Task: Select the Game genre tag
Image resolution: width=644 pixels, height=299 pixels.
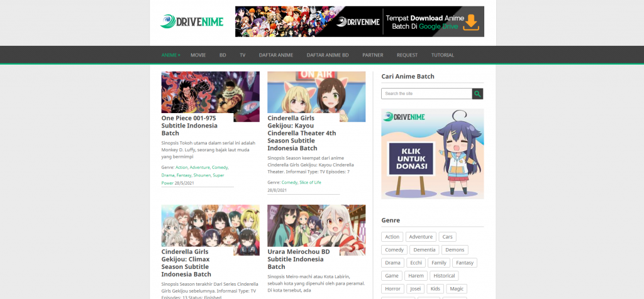Action: [x=392, y=276]
